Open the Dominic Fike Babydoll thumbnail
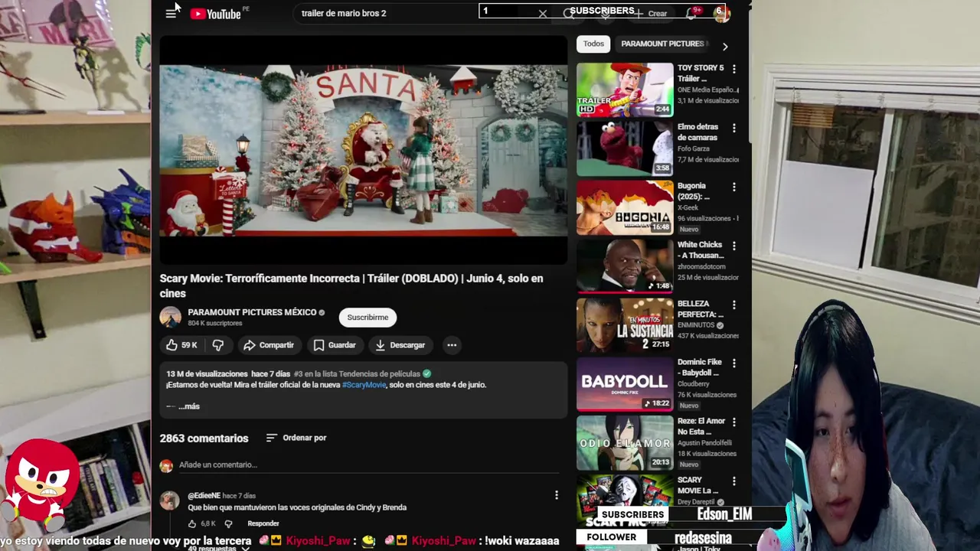The width and height of the screenshot is (980, 551). coord(625,384)
